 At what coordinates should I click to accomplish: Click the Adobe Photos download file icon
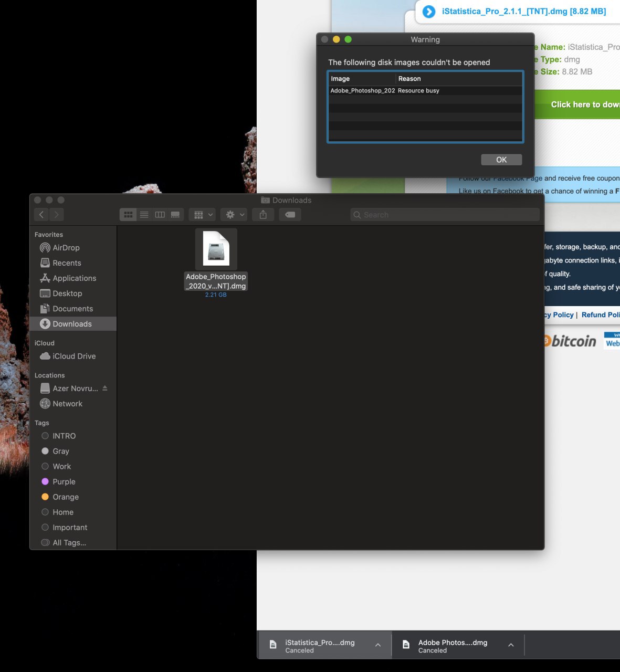(x=406, y=645)
